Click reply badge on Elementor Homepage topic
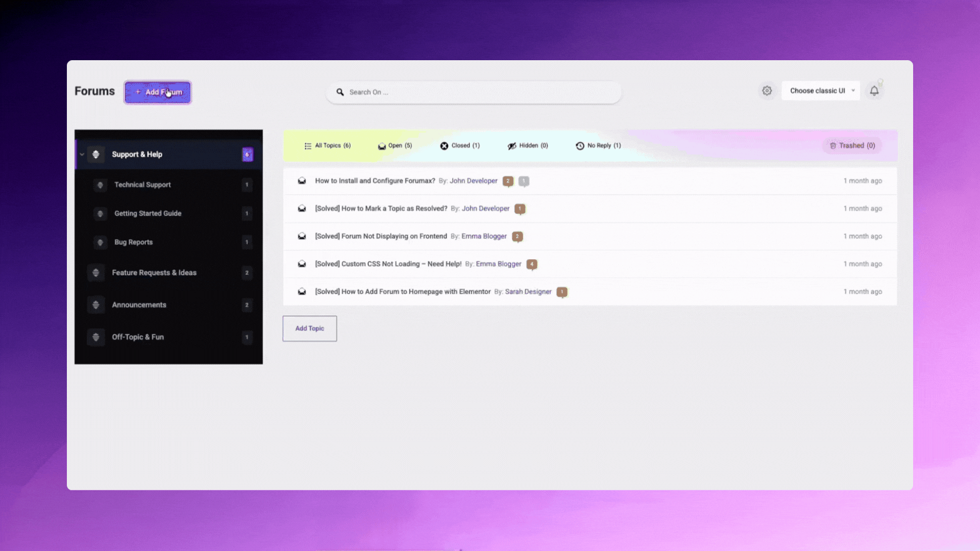Image resolution: width=980 pixels, height=551 pixels. (562, 292)
